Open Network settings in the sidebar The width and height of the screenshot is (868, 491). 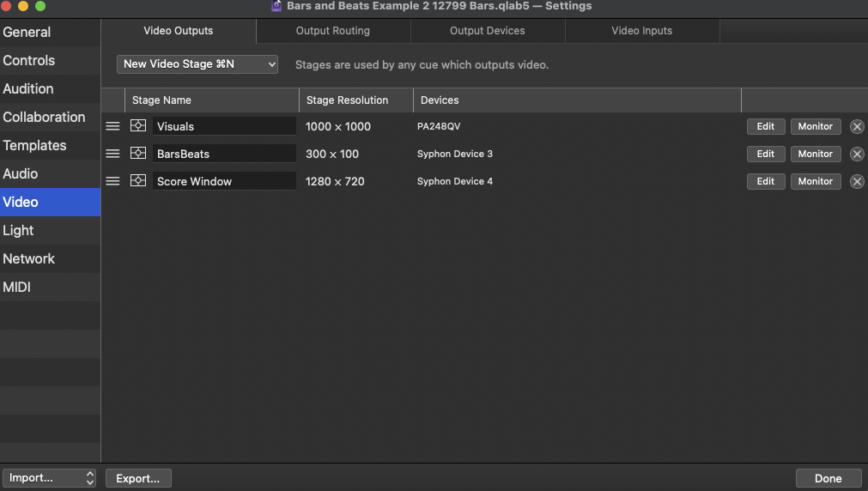pos(29,258)
